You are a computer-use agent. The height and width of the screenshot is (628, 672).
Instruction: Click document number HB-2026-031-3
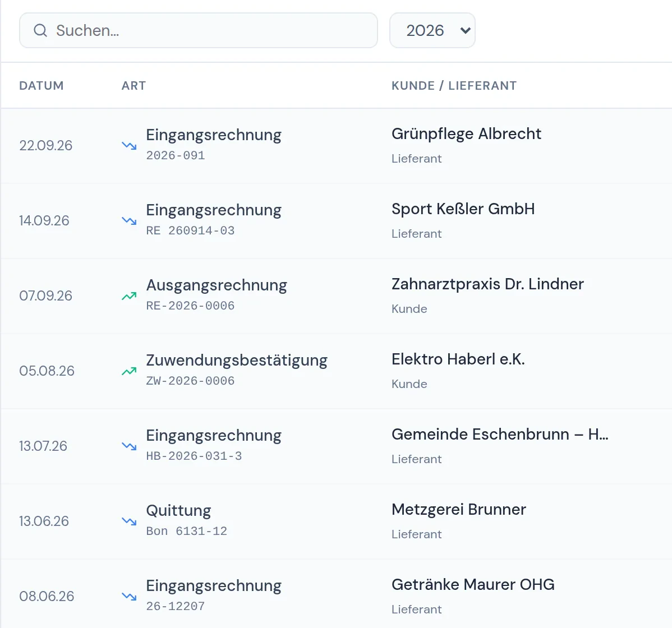pos(194,456)
